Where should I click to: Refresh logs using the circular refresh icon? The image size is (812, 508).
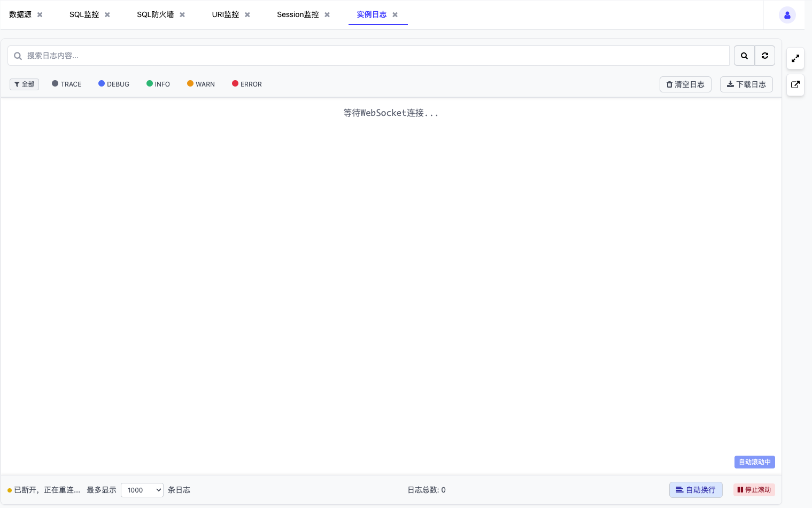point(764,56)
